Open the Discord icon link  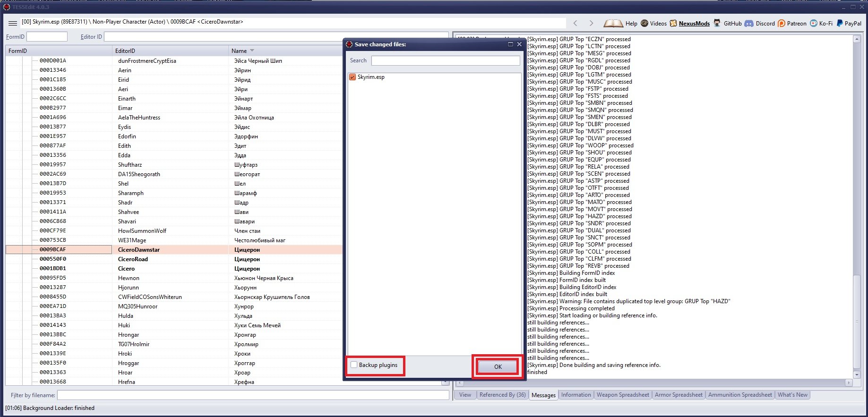click(x=749, y=23)
